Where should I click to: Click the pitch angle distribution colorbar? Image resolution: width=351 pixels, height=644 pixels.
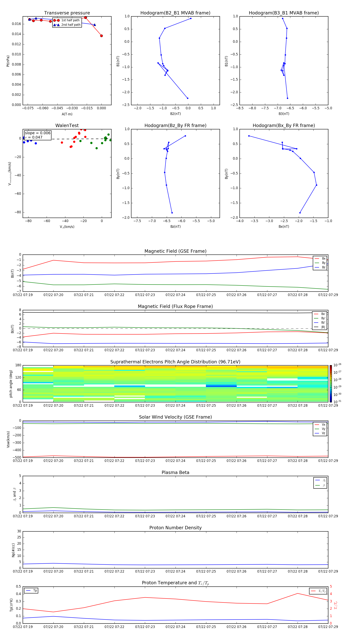(x=331, y=384)
